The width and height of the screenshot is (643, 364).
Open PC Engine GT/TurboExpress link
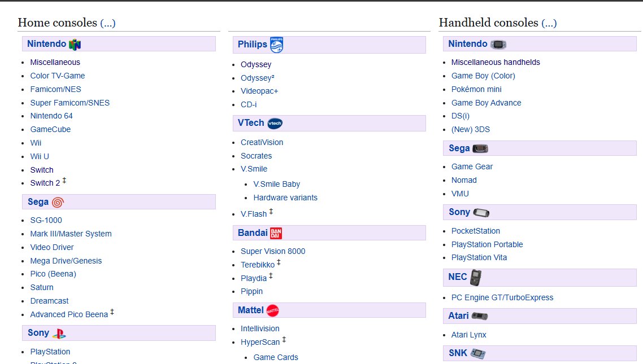(x=502, y=297)
